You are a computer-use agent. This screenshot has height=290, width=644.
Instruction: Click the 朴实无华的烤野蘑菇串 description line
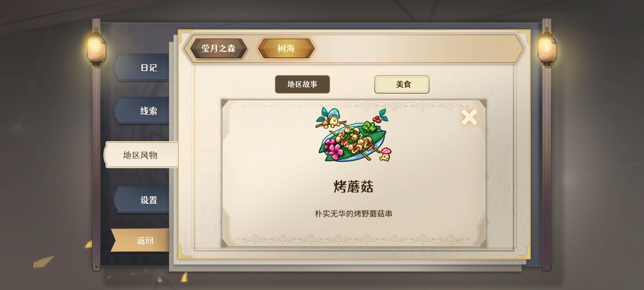tap(353, 214)
